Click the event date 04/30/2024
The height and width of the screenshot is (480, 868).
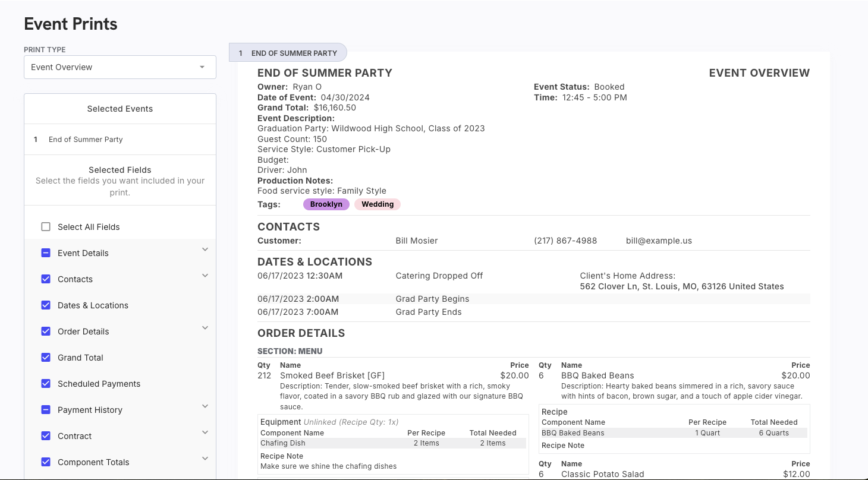point(345,97)
